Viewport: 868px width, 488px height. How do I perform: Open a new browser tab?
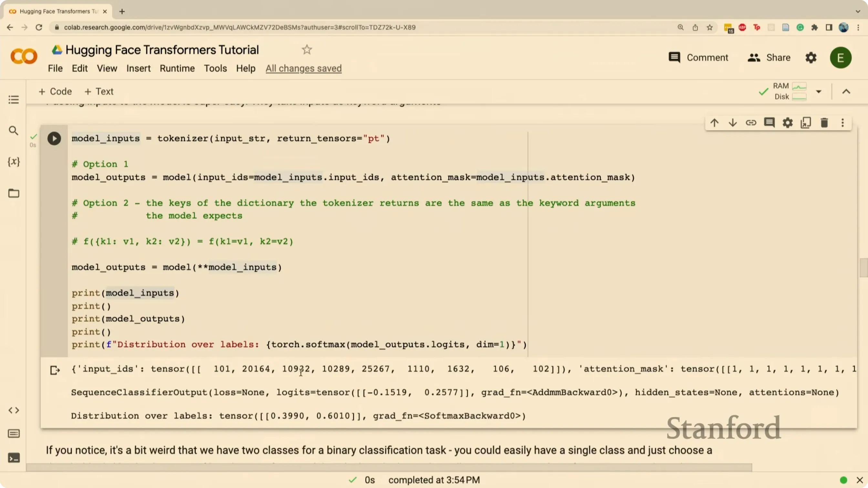pyautogui.click(x=122, y=11)
